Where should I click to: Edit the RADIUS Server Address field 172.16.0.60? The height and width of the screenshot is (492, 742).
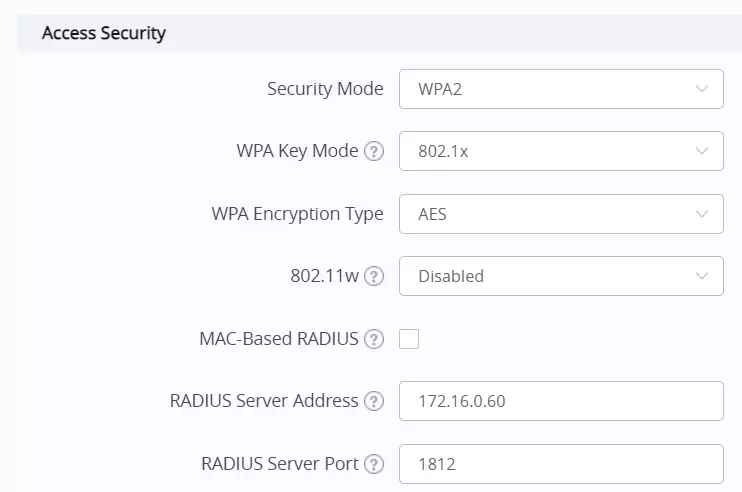point(561,401)
